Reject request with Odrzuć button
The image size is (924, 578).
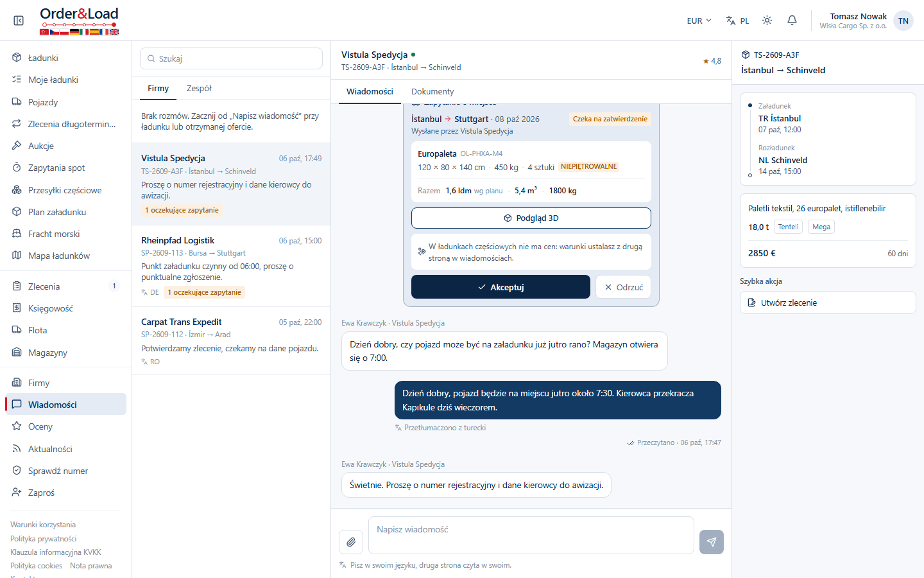click(x=624, y=287)
